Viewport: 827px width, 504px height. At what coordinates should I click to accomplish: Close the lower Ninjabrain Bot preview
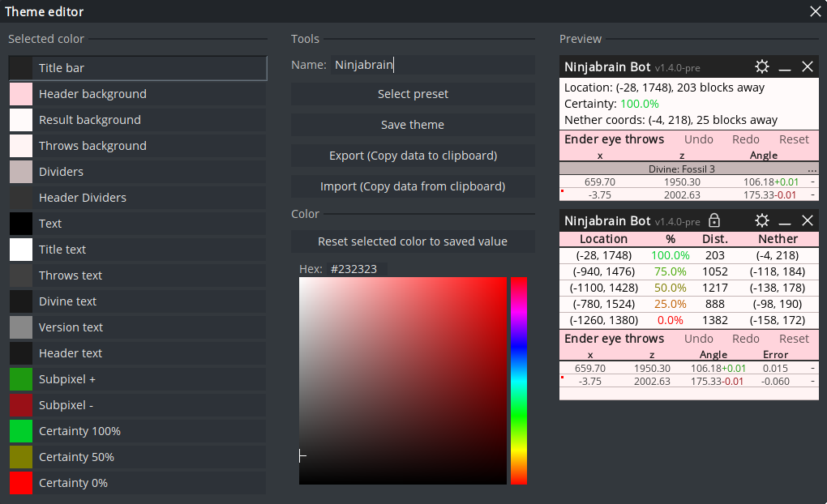click(x=808, y=221)
